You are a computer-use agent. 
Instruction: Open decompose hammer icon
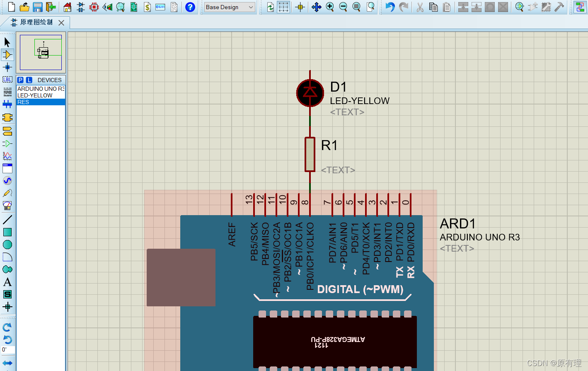pos(559,7)
